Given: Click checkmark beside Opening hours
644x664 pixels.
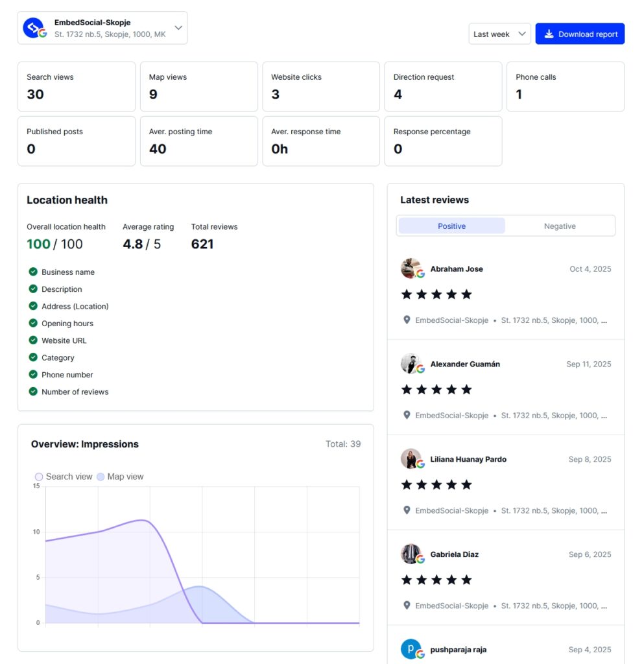Looking at the screenshot, I should pos(33,323).
